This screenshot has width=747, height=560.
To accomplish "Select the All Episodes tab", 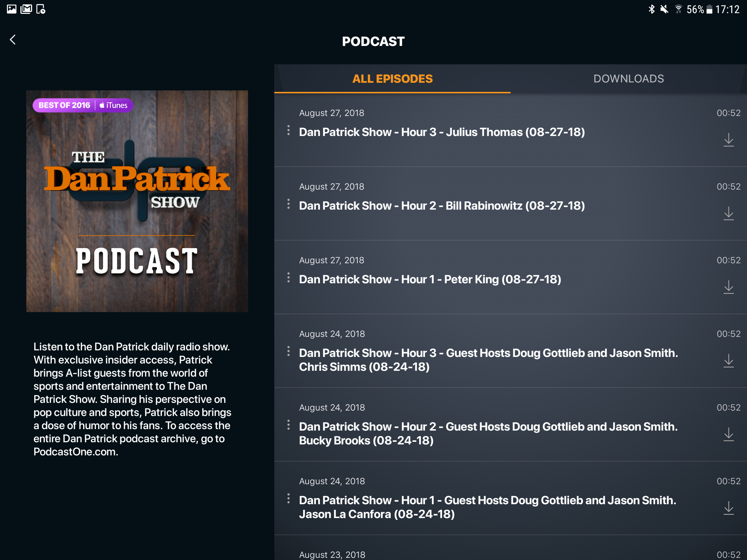I will coord(392,79).
